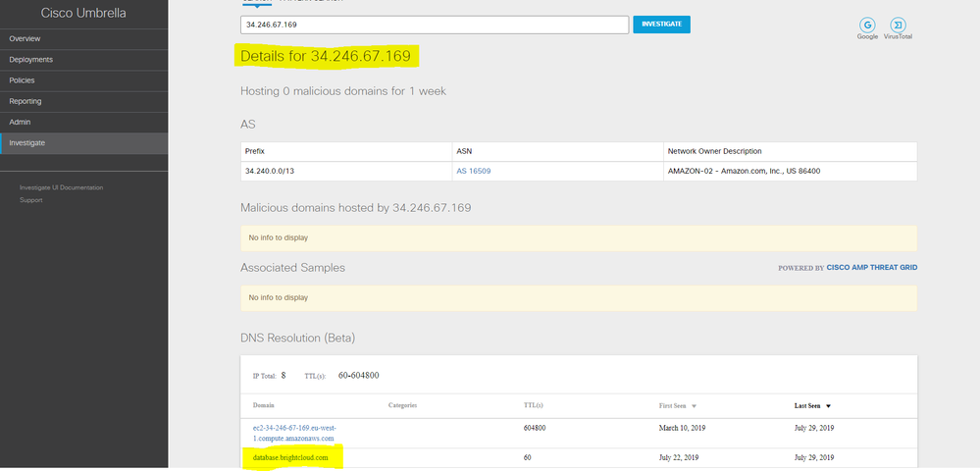Select the TTL value 60 in brightcloud row
980x471 pixels.
click(528, 458)
